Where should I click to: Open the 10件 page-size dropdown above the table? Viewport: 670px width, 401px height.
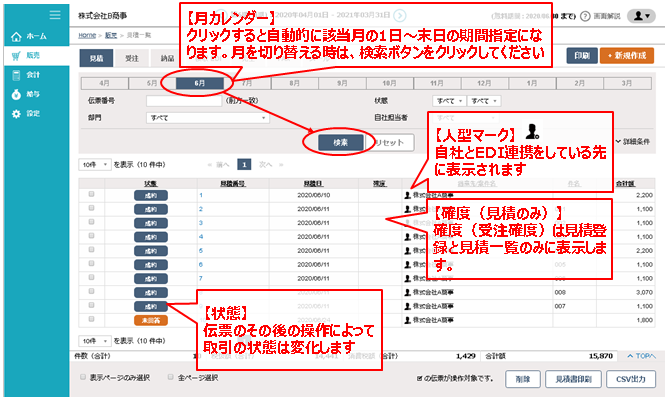pos(94,165)
